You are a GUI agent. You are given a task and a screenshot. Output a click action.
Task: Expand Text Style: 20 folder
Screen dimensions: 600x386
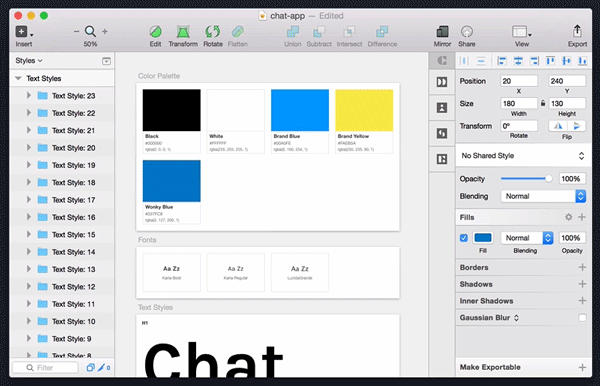(29, 147)
